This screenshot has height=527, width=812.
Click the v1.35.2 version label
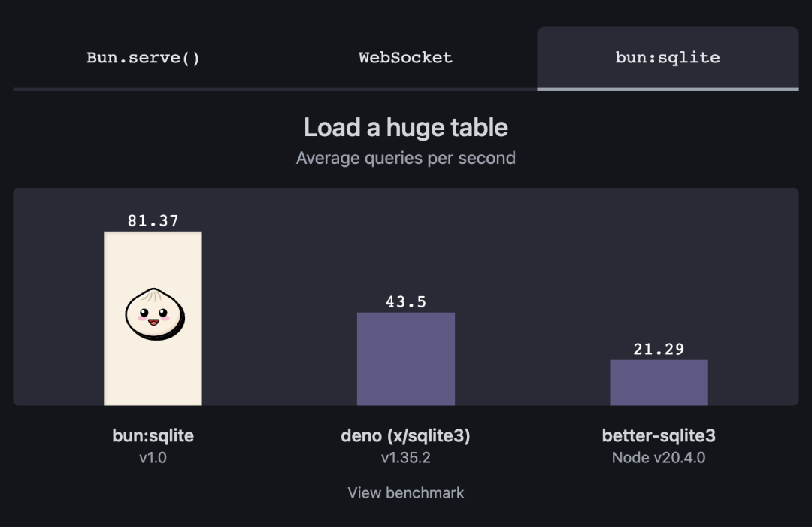point(406,457)
